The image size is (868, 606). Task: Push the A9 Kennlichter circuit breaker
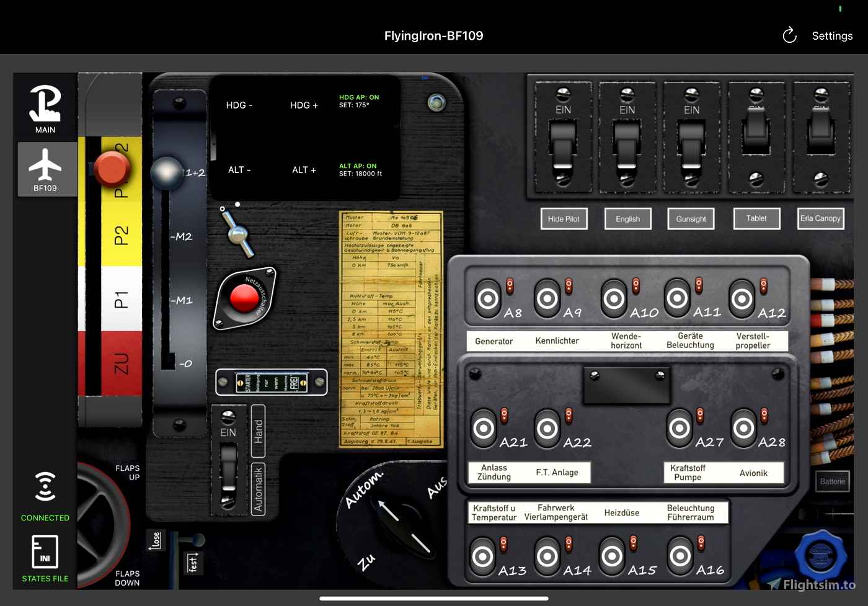tap(547, 299)
